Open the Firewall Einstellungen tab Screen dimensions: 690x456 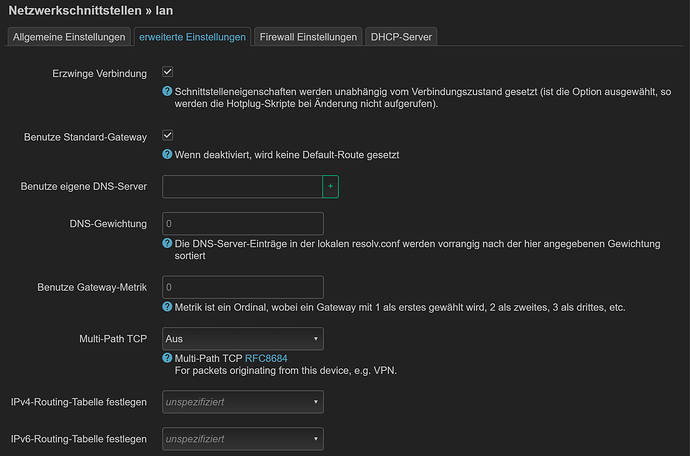[x=308, y=37]
